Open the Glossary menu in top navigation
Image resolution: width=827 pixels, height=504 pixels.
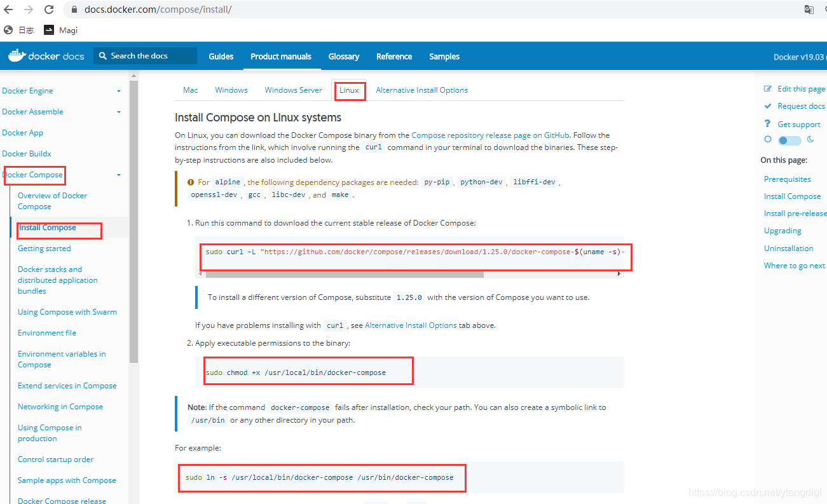pyautogui.click(x=343, y=57)
